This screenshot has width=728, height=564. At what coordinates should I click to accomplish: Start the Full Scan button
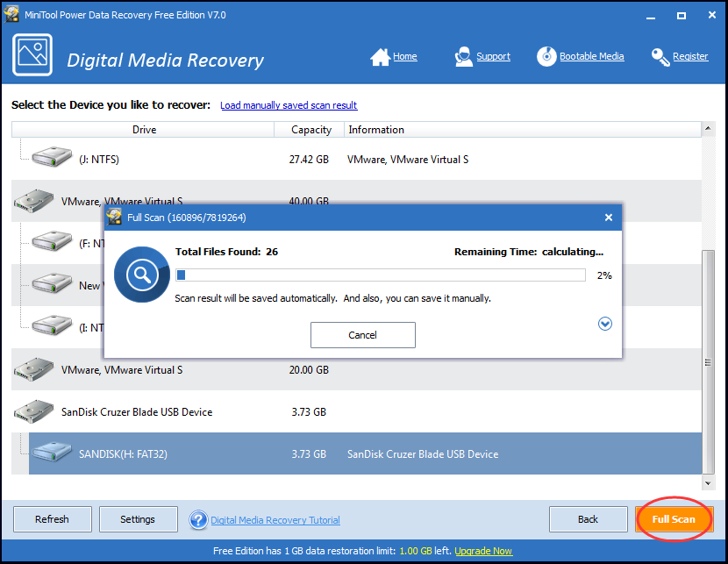coord(674,519)
